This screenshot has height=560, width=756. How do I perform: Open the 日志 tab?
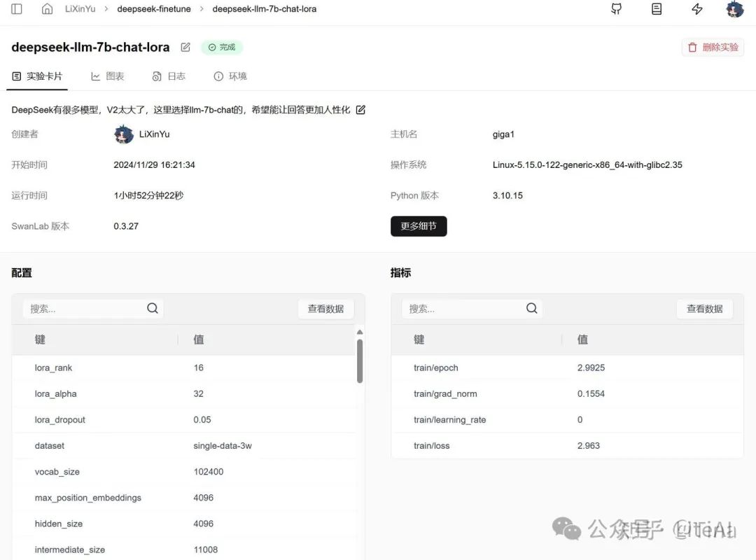click(x=169, y=76)
